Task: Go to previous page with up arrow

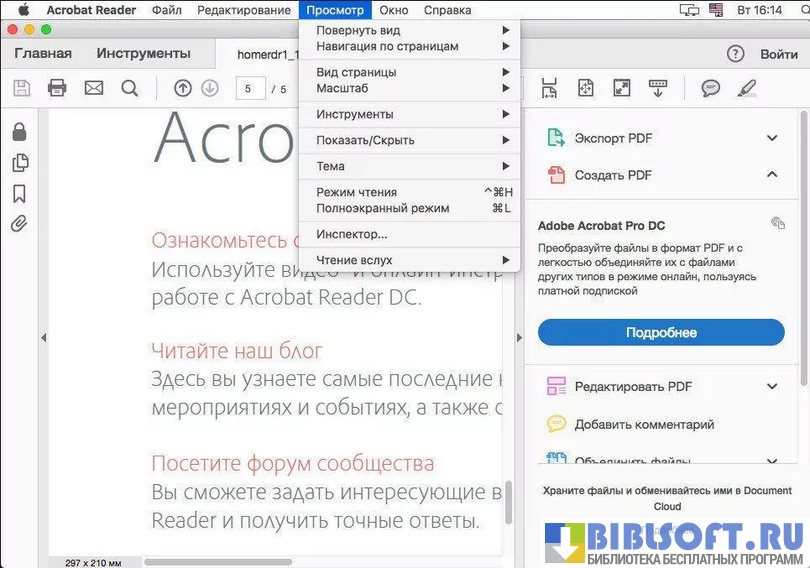Action: pyautogui.click(x=182, y=88)
